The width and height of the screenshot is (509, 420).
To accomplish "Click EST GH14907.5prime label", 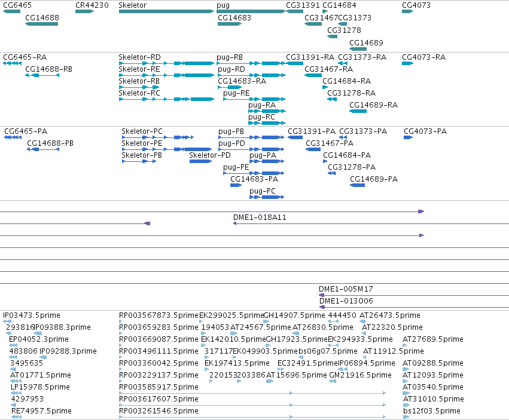I will (x=294, y=315).
